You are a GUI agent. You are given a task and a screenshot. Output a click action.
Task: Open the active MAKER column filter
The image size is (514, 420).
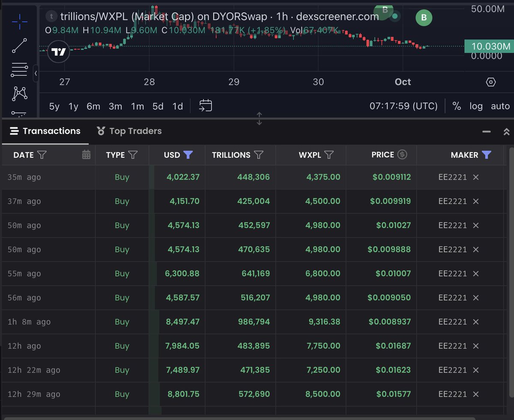pos(486,155)
